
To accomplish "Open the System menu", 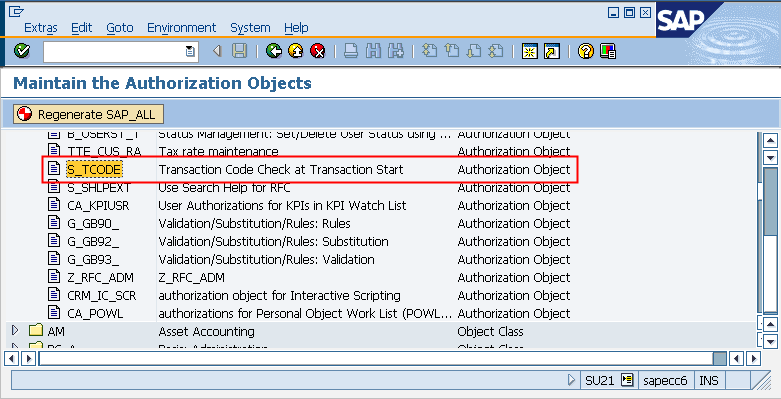I will (250, 28).
